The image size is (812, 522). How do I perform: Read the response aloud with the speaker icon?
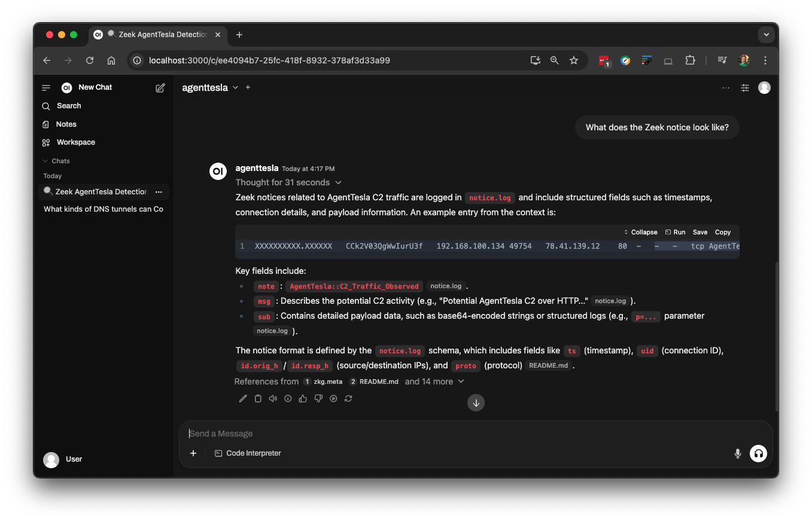(x=273, y=399)
